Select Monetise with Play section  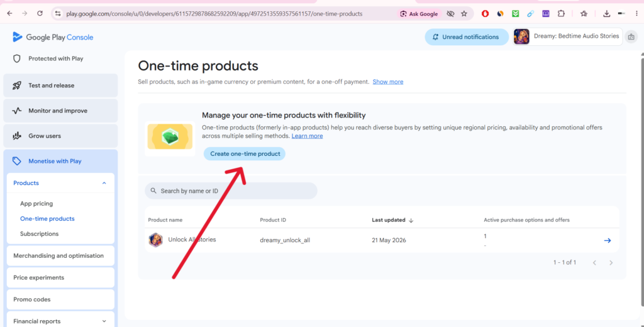tap(60, 161)
